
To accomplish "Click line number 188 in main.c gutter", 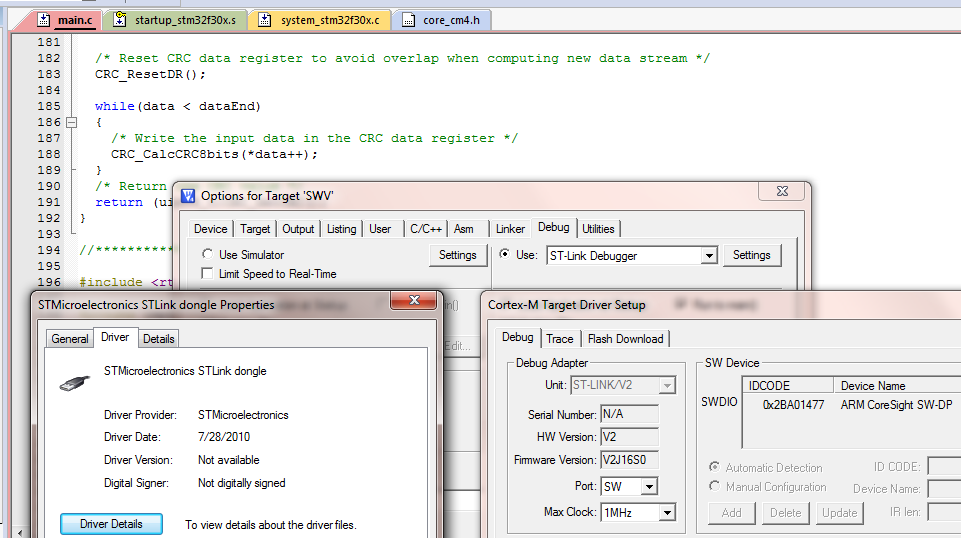I will [x=49, y=154].
